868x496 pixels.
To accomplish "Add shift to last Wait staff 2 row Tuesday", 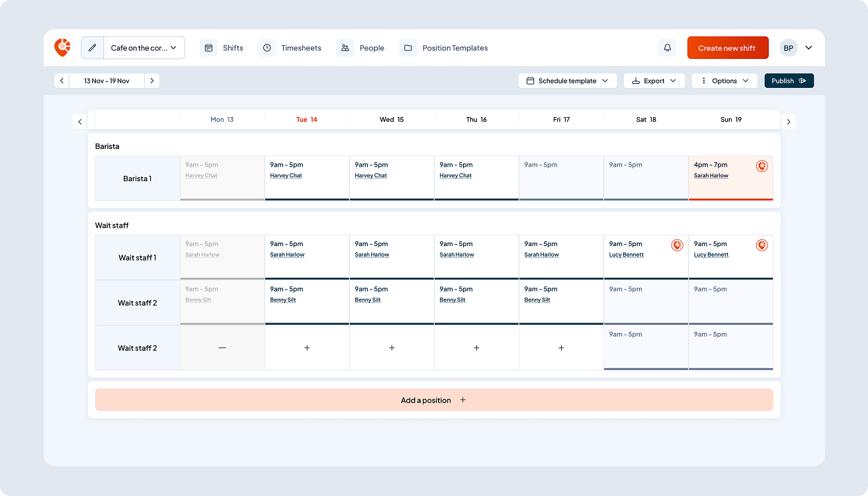I will 307,348.
